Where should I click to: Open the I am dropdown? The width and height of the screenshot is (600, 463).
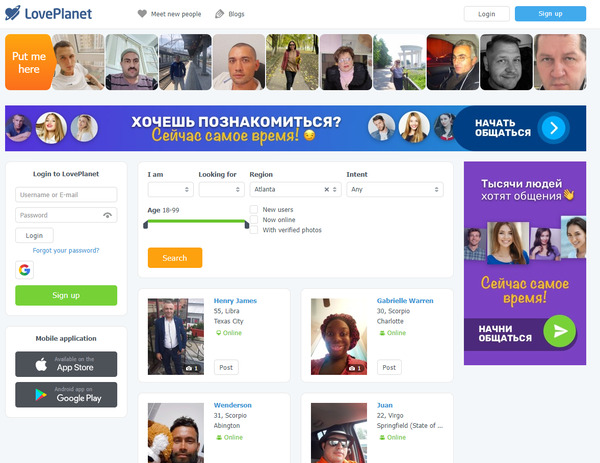(171, 189)
